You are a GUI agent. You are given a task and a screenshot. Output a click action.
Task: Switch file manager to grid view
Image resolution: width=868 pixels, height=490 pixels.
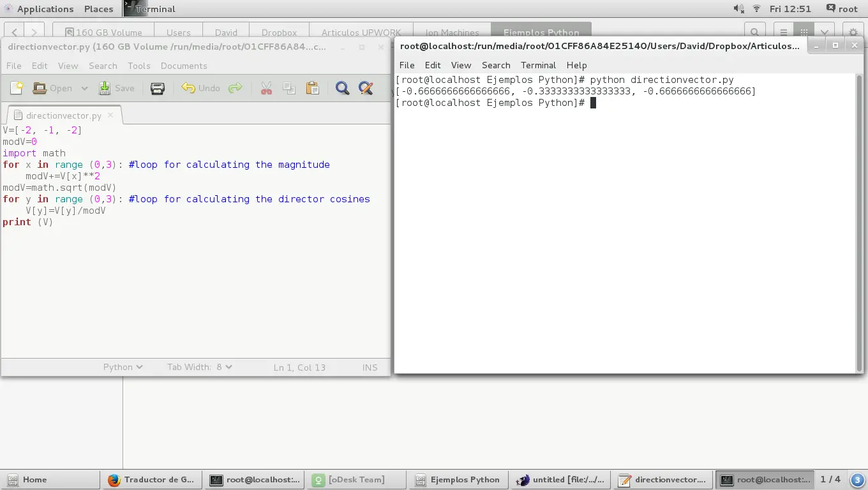coord(804,32)
